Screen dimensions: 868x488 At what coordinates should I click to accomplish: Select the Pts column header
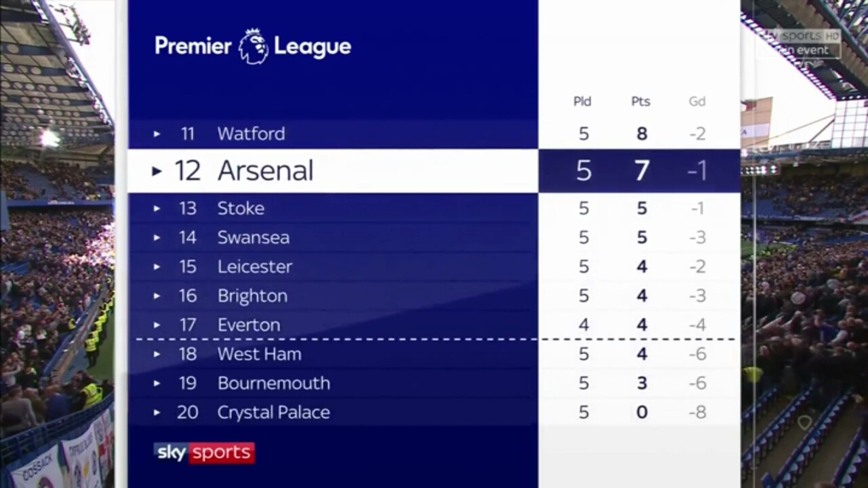coord(641,102)
